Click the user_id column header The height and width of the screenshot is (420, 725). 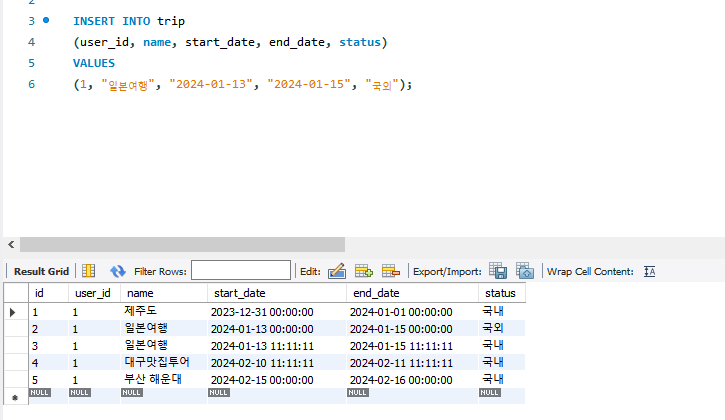pyautogui.click(x=92, y=293)
